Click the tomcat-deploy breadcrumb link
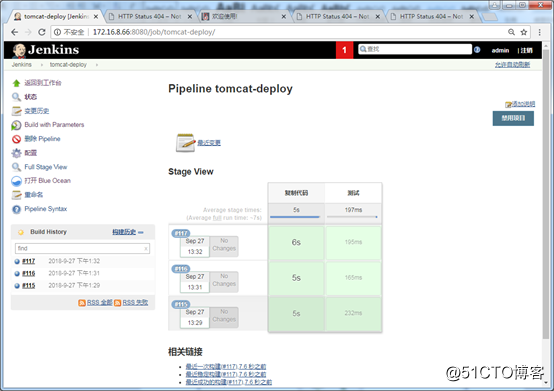 [x=68, y=65]
